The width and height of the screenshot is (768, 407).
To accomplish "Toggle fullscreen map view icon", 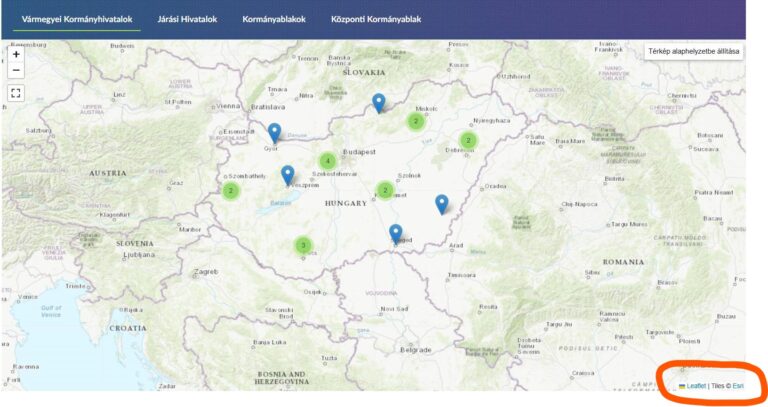I will click(x=16, y=93).
